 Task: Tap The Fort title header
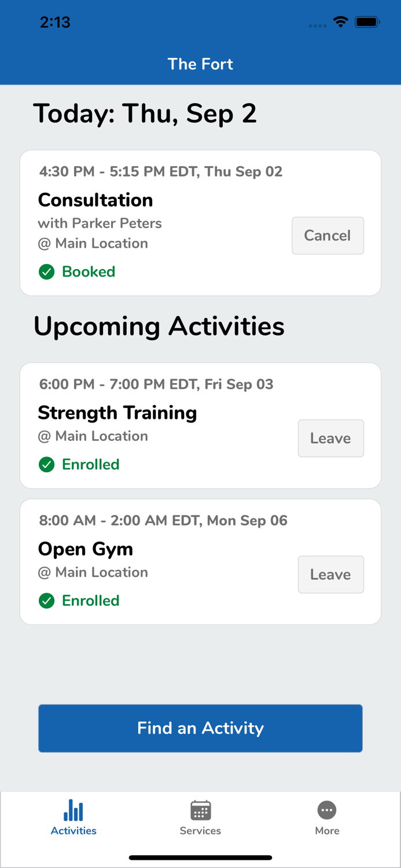click(x=200, y=64)
